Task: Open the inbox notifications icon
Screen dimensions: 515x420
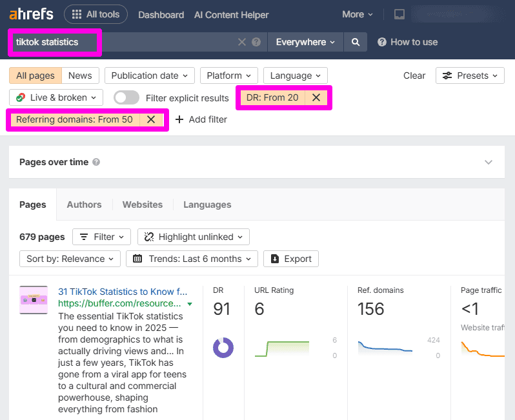Action: [399, 14]
